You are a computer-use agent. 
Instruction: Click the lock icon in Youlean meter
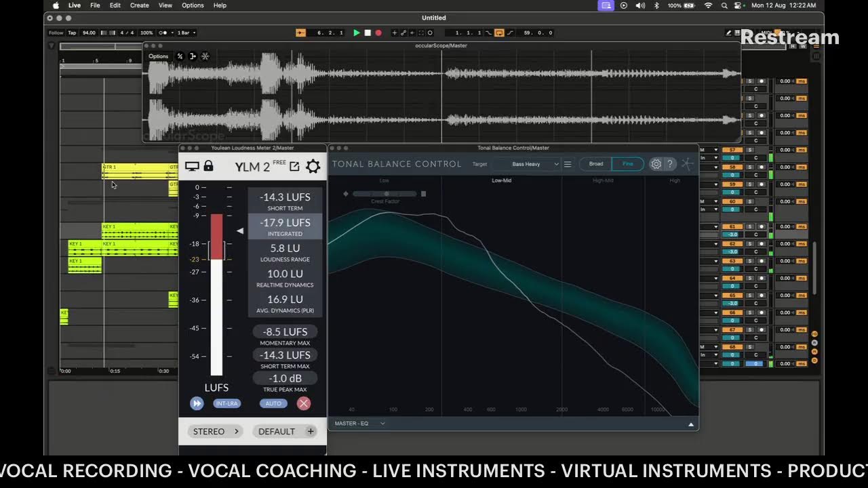tap(208, 165)
